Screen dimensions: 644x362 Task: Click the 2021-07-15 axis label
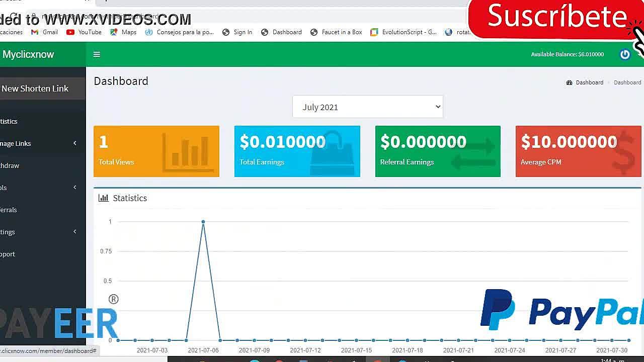pos(356,350)
